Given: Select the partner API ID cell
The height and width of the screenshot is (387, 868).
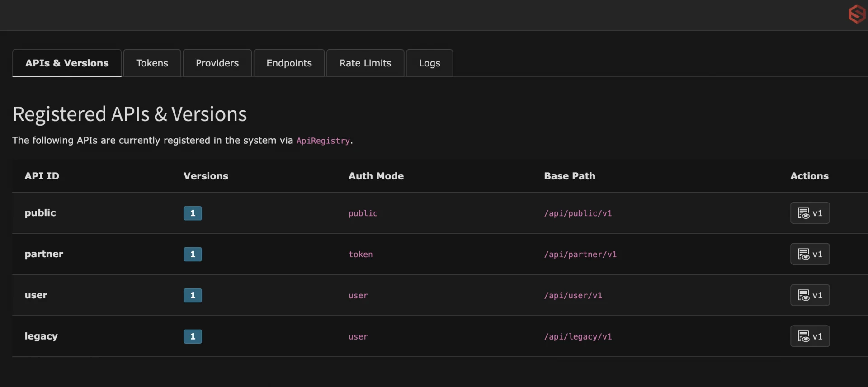Looking at the screenshot, I should (44, 254).
